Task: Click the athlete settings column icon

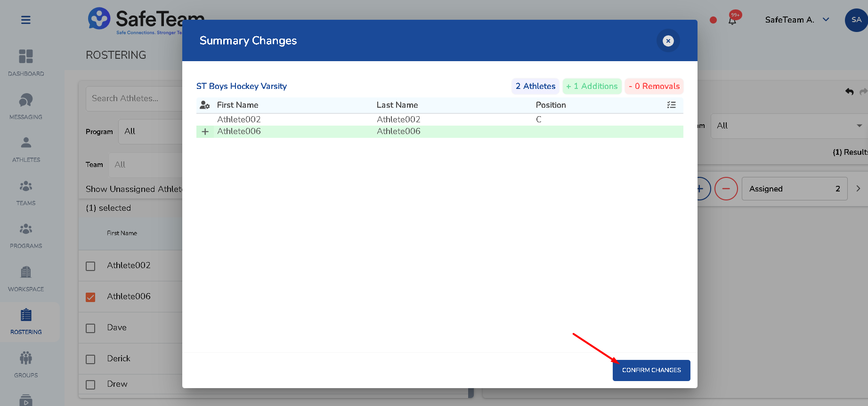Action: 205,105
